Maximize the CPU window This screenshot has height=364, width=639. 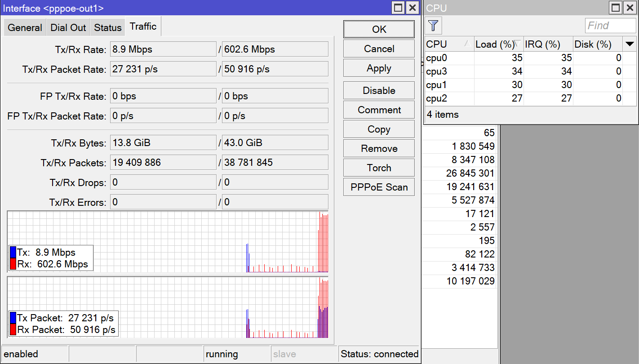pos(616,8)
